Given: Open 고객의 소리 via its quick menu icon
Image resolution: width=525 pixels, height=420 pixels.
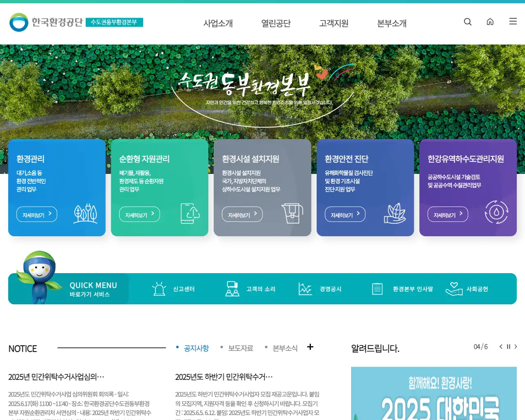Looking at the screenshot, I should pyautogui.click(x=232, y=288).
